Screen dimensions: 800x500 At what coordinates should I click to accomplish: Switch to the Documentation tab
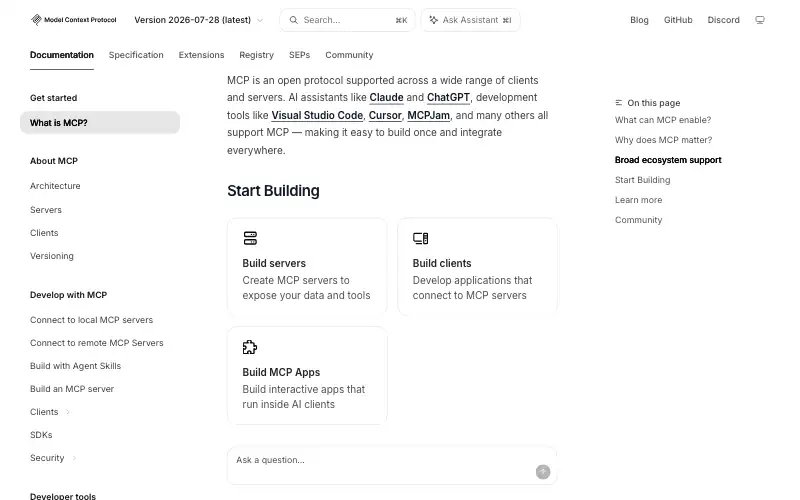tap(62, 55)
